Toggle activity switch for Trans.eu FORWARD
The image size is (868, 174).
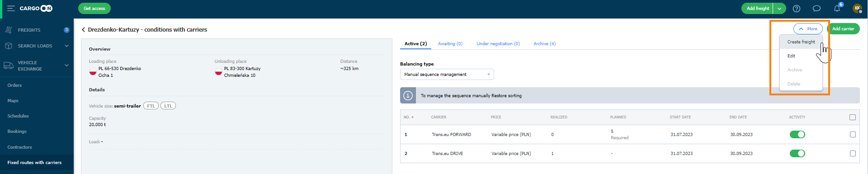click(797, 134)
